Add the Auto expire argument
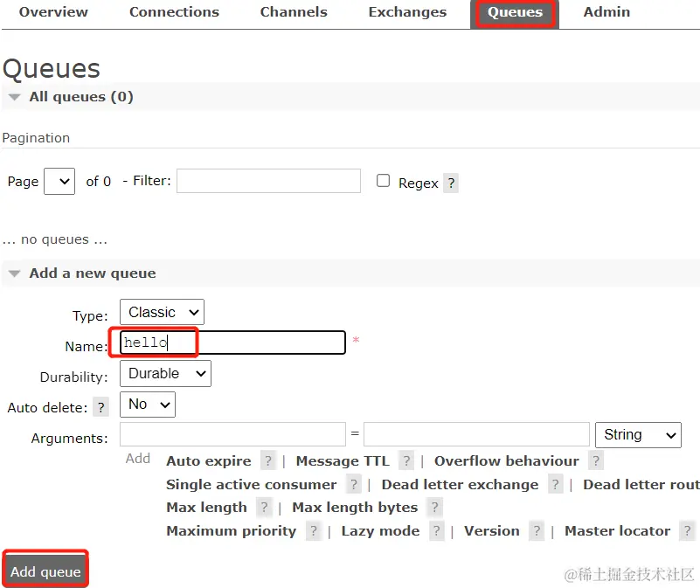The image size is (700, 588). 209,461
